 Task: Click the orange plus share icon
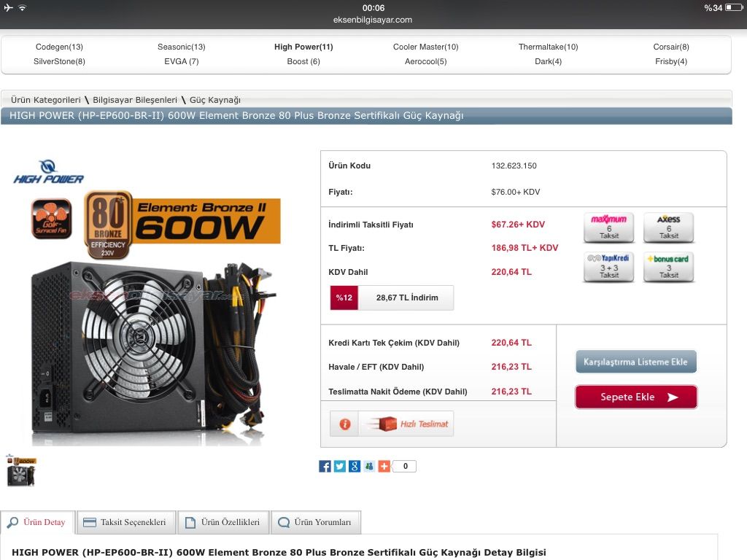click(x=384, y=466)
